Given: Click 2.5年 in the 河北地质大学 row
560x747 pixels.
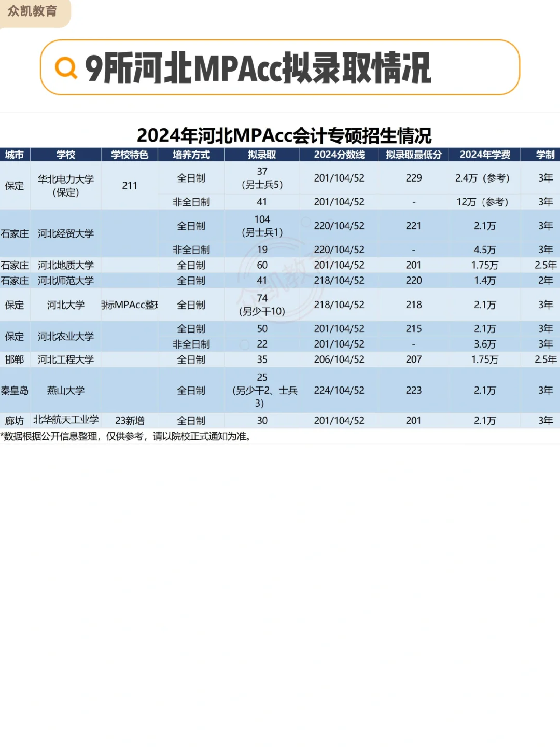Looking at the screenshot, I should [x=545, y=265].
